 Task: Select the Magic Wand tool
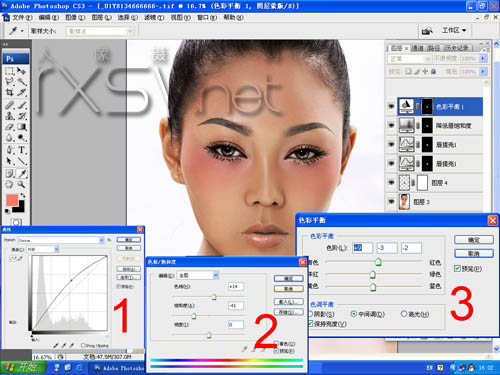pos(22,82)
